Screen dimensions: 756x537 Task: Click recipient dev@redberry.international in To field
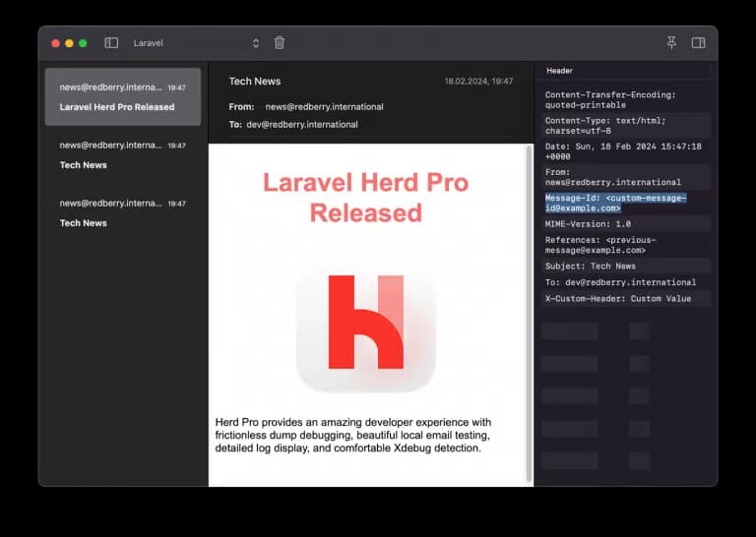[302, 125]
